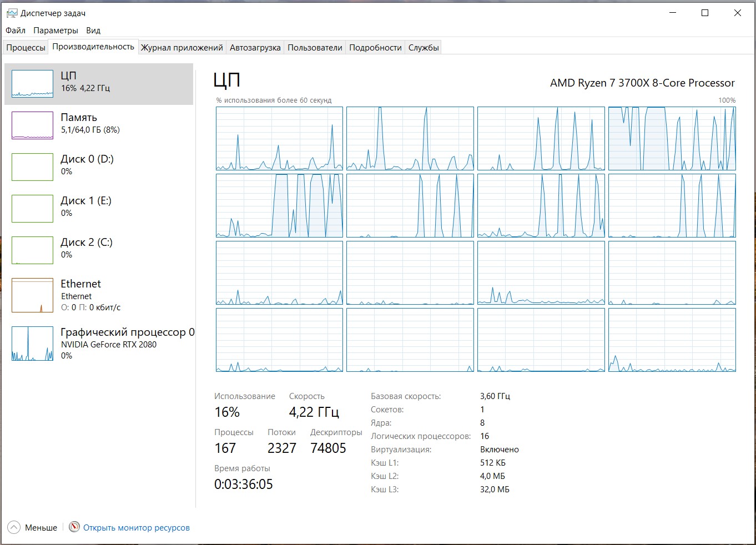
Task: Open the Параметры menu
Action: pos(56,31)
